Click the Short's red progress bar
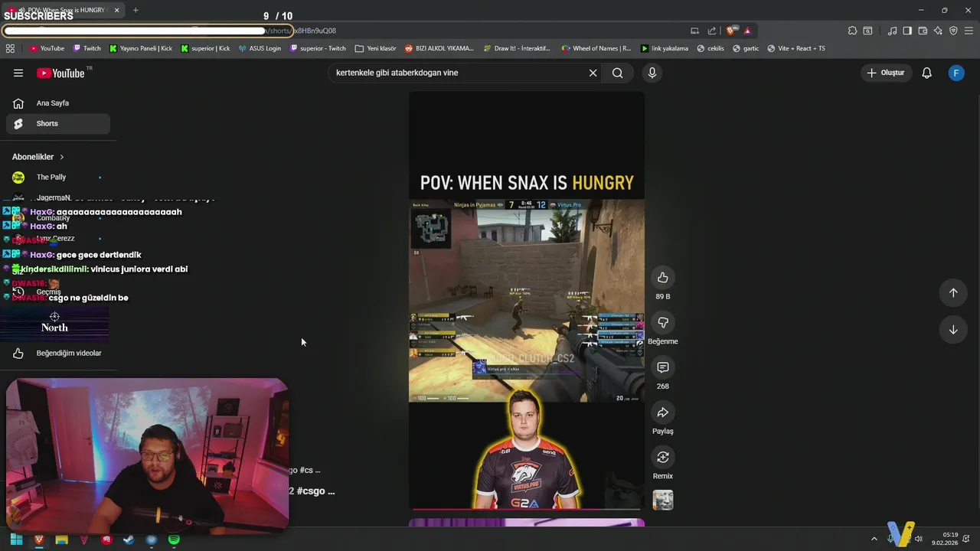Screen dimensions: 980x551 [526, 509]
